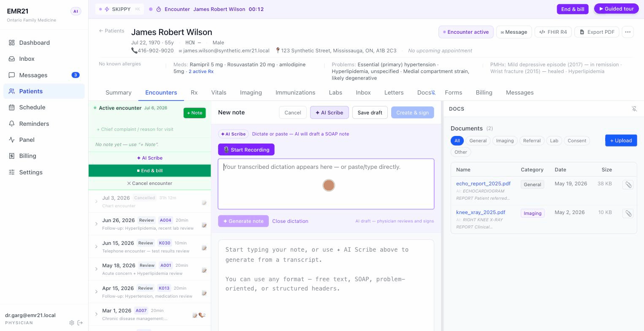Open the Schedule calendar page
Viewport: 644px width, 331px height.
(44, 107)
